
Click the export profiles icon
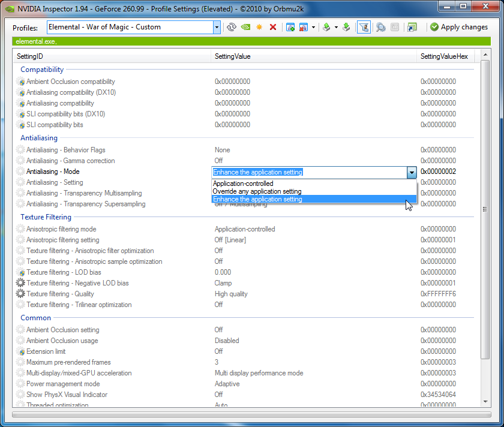[x=326, y=27]
